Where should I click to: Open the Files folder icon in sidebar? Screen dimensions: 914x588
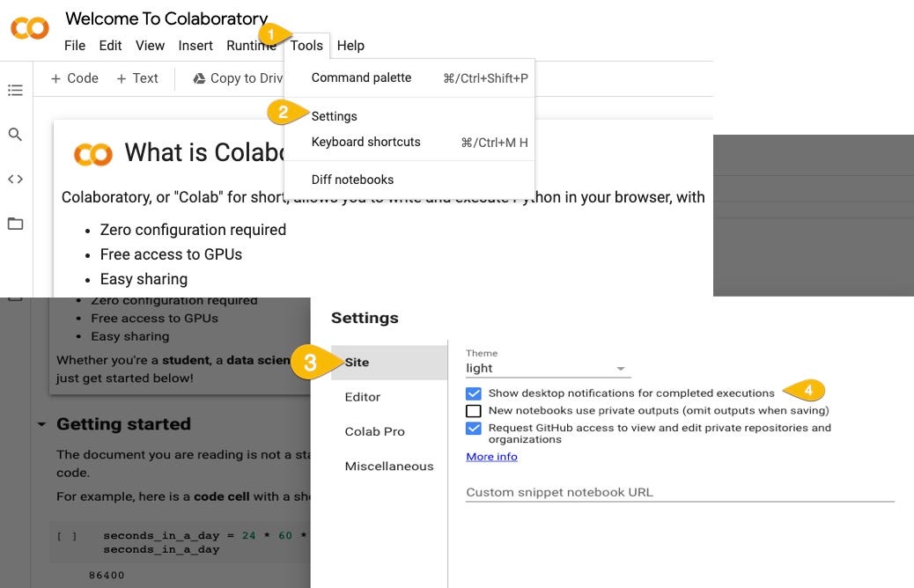point(15,224)
